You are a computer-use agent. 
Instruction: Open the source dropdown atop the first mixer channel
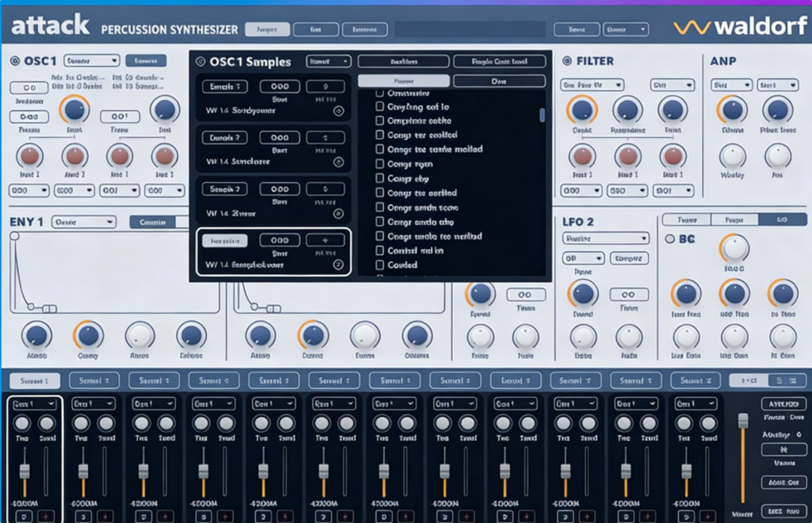point(34,403)
